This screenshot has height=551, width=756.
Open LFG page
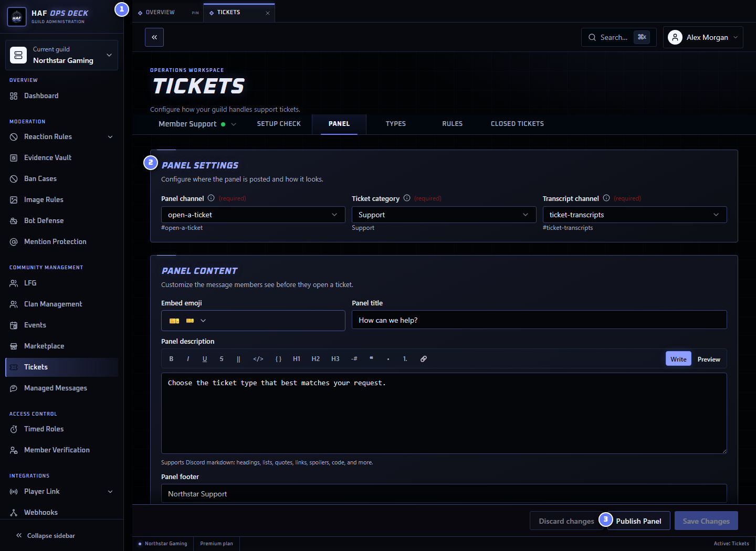pyautogui.click(x=61, y=283)
